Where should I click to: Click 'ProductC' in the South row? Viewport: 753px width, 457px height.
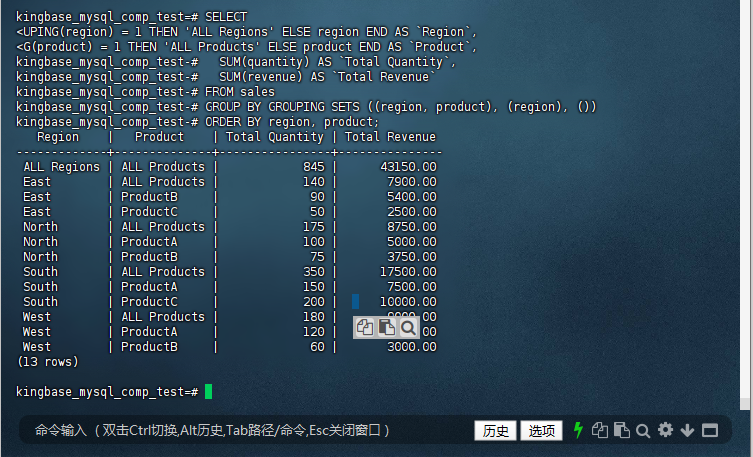pos(149,301)
